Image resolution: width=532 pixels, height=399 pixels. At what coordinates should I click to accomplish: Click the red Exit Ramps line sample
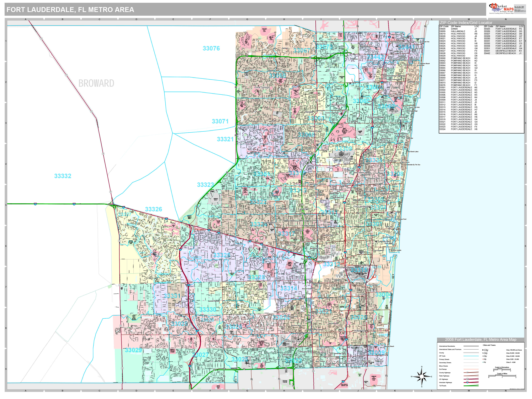click(x=471, y=369)
